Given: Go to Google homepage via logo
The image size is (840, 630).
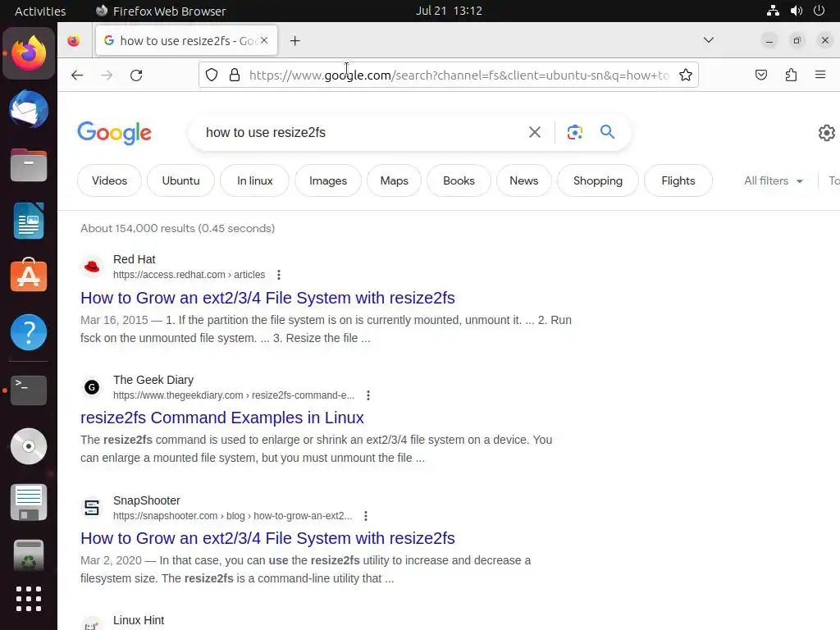Looking at the screenshot, I should [x=115, y=132].
